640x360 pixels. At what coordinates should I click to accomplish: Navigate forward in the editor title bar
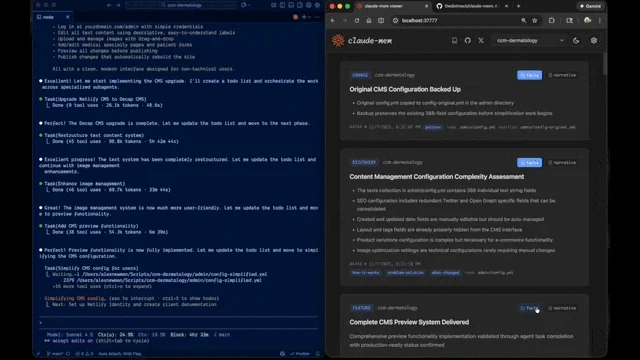(x=118, y=5)
